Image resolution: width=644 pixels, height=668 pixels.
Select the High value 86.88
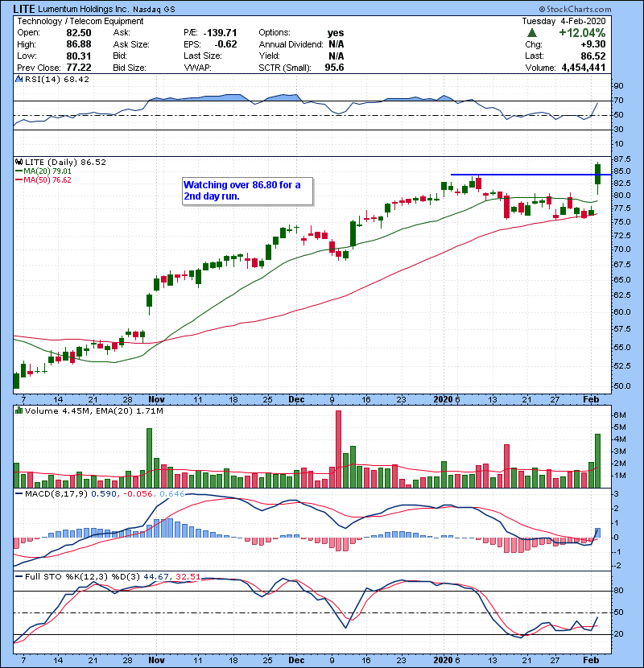coord(78,44)
